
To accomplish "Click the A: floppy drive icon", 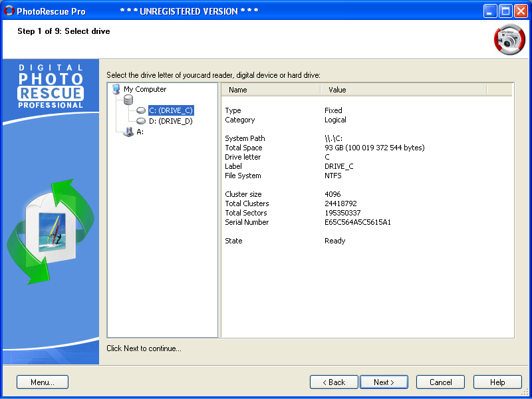I will point(129,132).
